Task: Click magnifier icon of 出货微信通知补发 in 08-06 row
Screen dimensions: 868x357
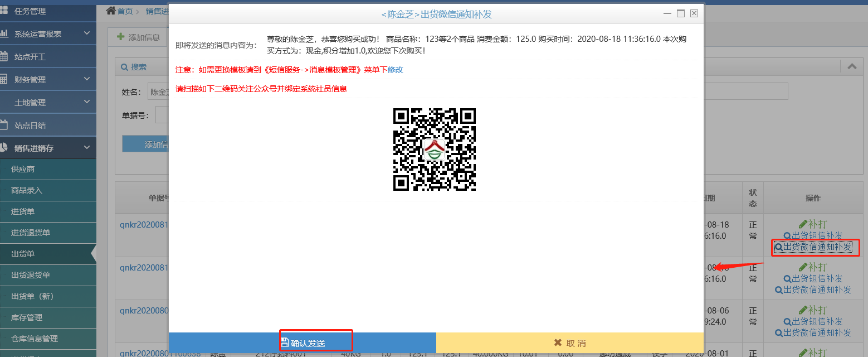Action: 778,333
